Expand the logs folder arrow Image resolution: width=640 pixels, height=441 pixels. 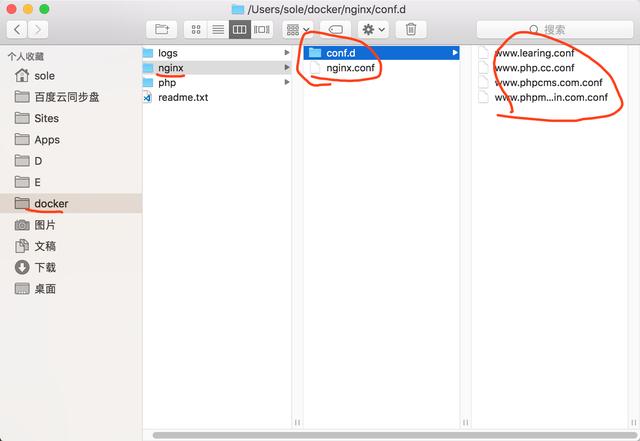pos(287,53)
